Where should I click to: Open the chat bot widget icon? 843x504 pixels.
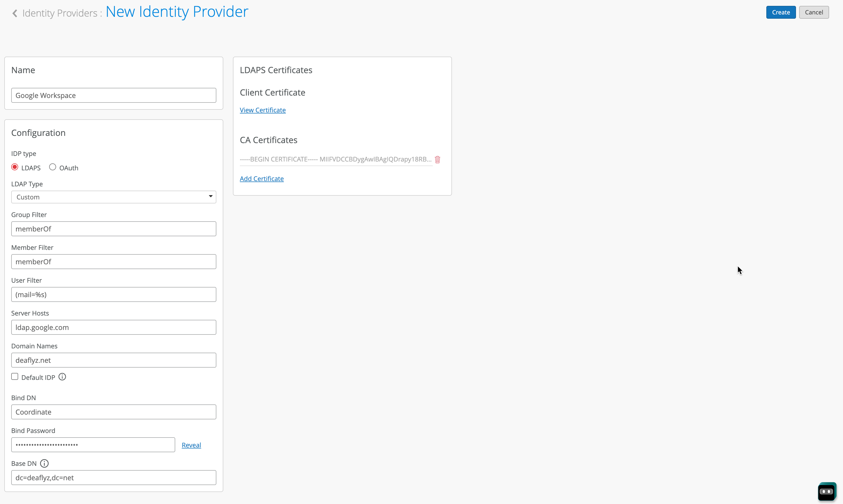tap(826, 491)
